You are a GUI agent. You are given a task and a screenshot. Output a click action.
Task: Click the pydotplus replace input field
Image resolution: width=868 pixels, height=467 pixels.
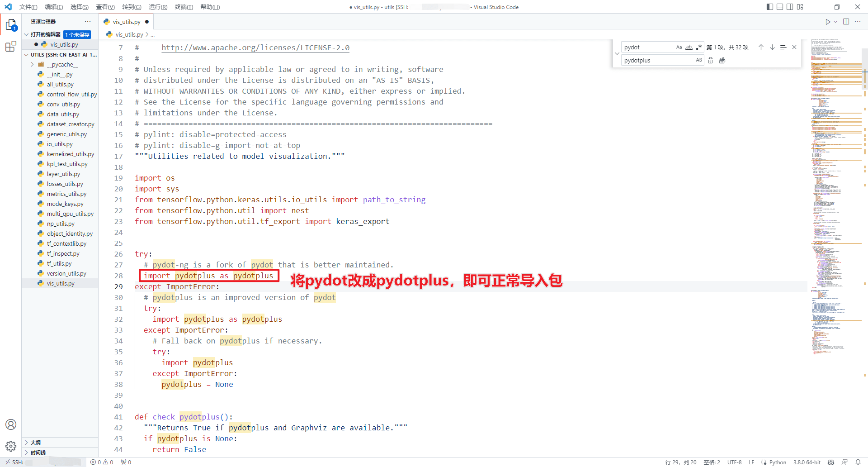tap(658, 60)
